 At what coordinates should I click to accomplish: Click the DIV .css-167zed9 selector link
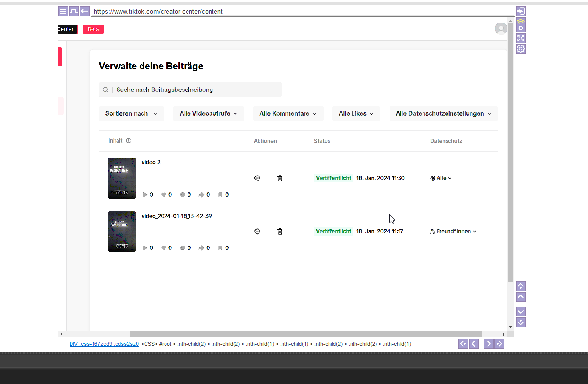coord(104,344)
